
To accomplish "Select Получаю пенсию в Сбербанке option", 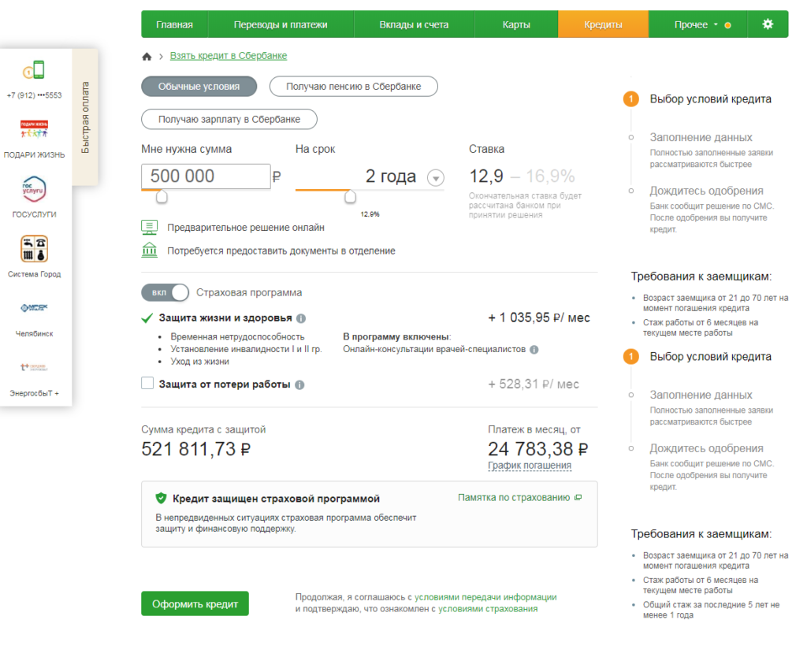I will point(353,87).
